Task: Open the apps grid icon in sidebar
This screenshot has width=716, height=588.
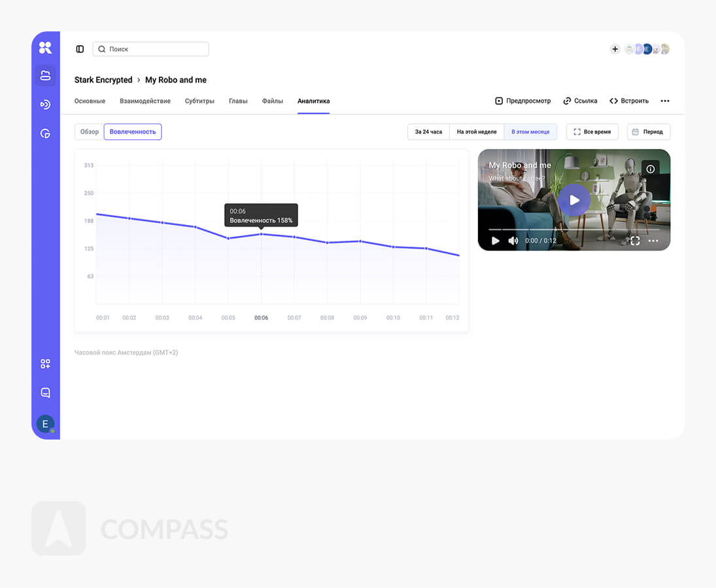Action: [x=45, y=364]
